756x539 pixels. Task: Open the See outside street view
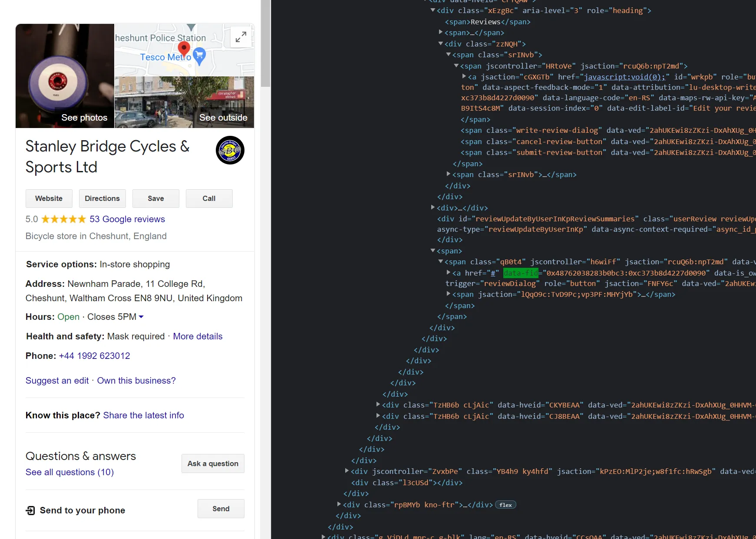[x=184, y=102]
